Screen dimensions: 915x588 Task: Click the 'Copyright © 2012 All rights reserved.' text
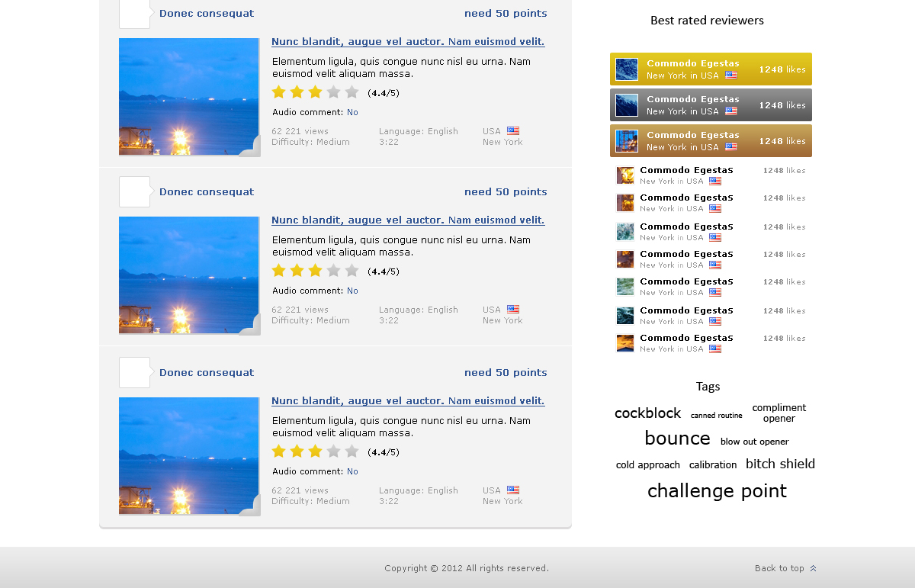pyautogui.click(x=467, y=568)
